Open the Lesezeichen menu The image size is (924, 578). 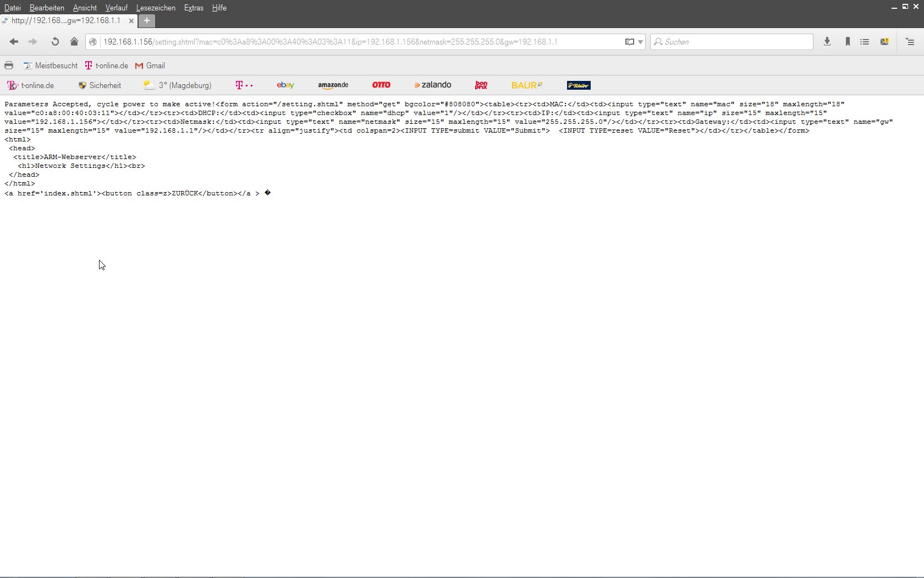pyautogui.click(x=156, y=8)
